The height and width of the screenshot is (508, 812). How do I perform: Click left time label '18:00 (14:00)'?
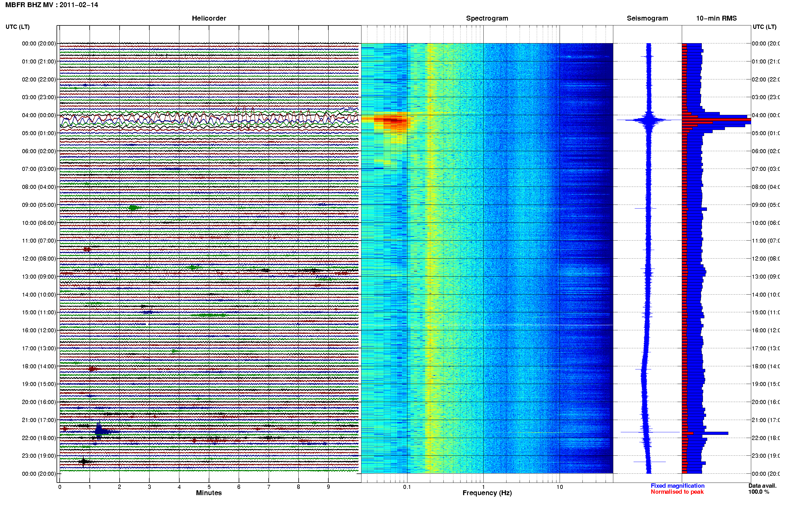click(39, 366)
